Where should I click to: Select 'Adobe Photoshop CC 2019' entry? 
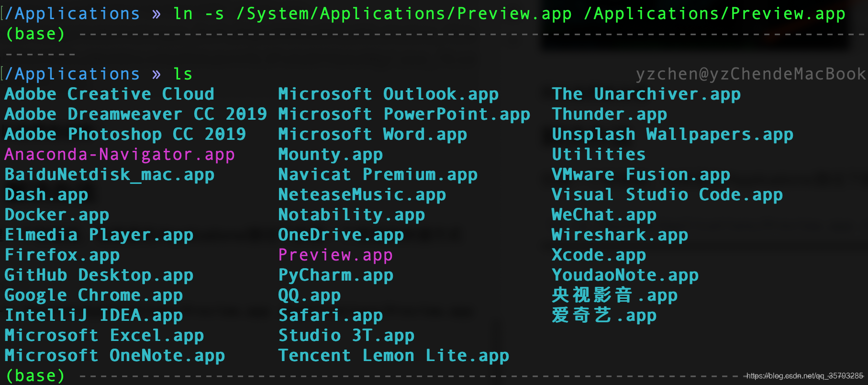click(125, 134)
